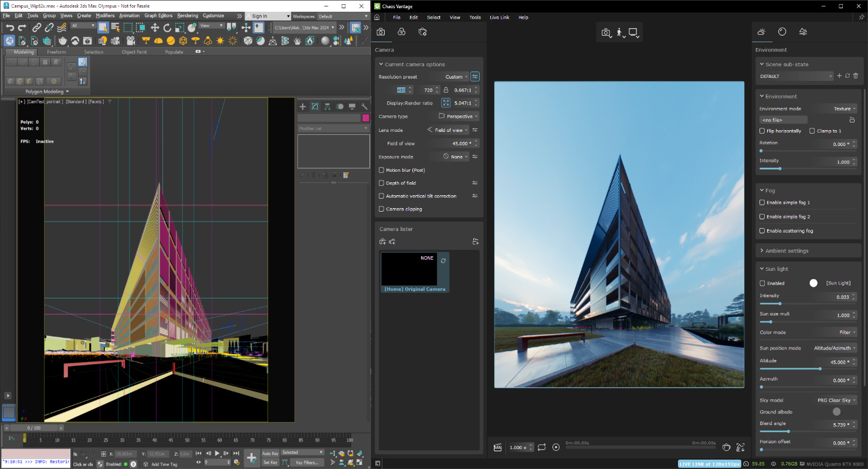Image resolution: width=868 pixels, height=469 pixels.
Task: Check Motion blur (Post) option
Action: [x=381, y=170]
